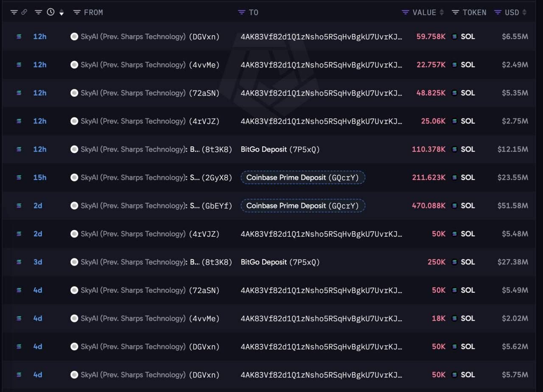Open the transaction link filter icon
Image resolution: width=543 pixels, height=392 pixels.
[14, 12]
